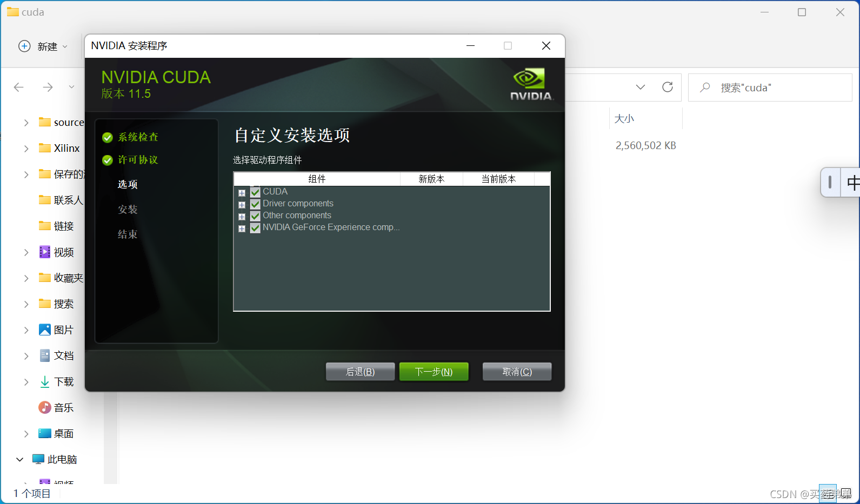Viewport: 860px width, 504px height.
Task: Click the search cuda input field
Action: click(770, 88)
